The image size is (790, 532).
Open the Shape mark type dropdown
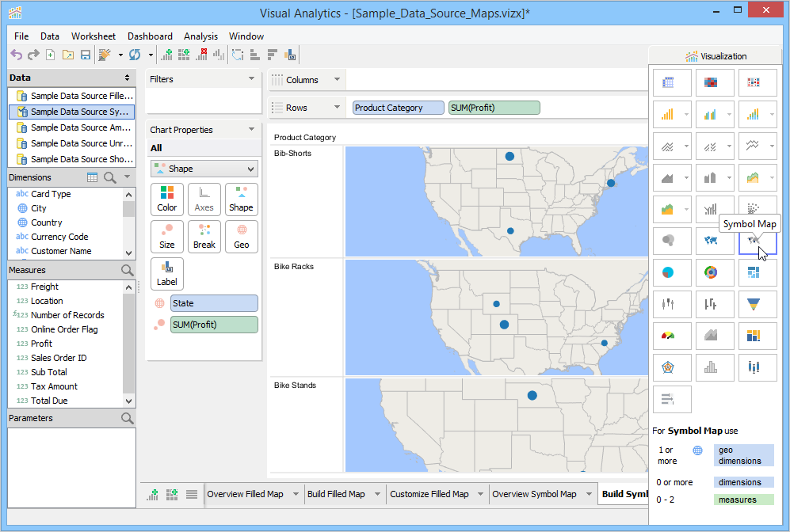204,169
